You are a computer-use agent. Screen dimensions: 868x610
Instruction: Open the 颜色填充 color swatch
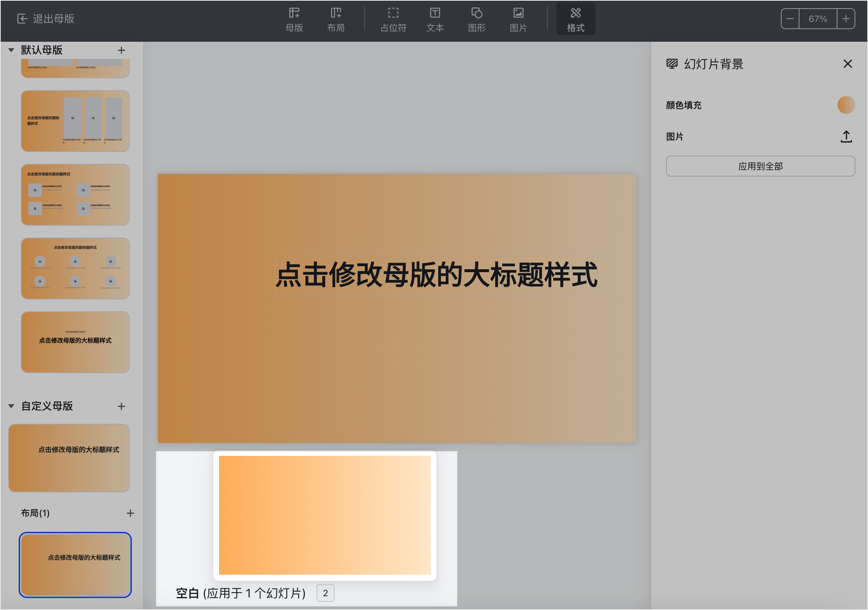846,105
